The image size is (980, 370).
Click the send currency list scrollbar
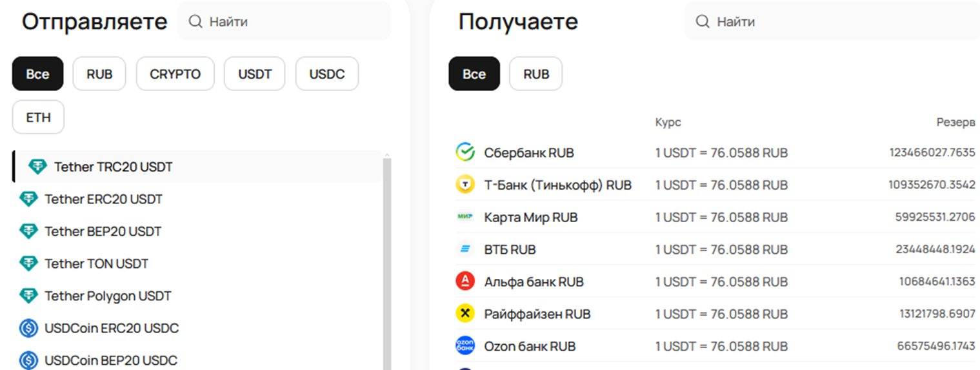click(x=387, y=258)
